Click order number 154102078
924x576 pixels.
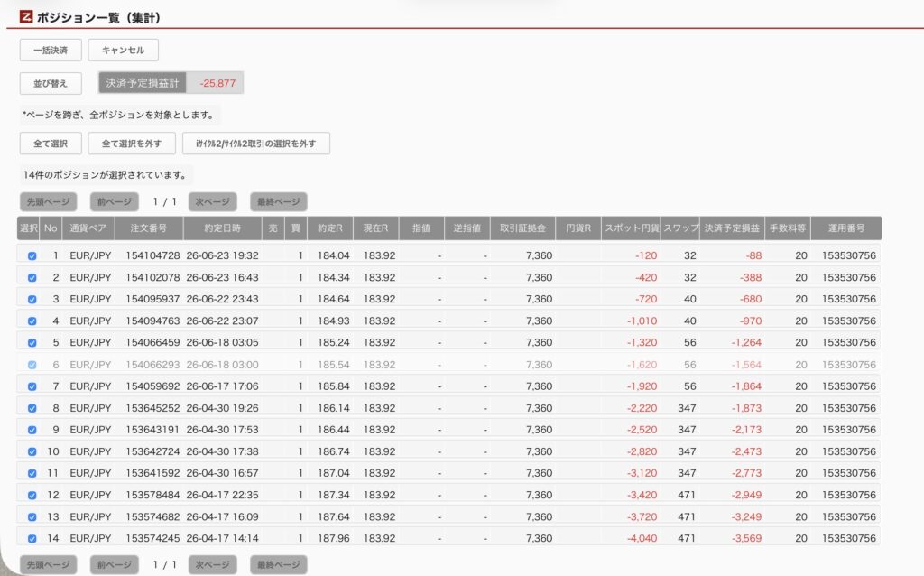[x=152, y=278]
